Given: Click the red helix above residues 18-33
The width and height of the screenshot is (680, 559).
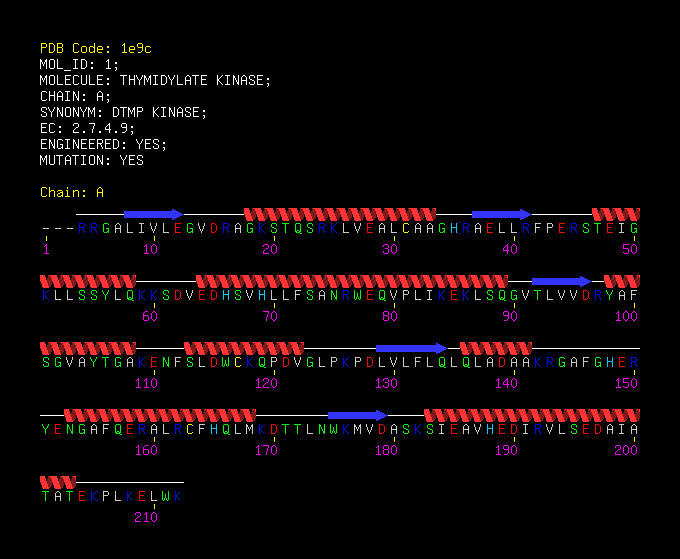Looking at the screenshot, I should tap(340, 214).
